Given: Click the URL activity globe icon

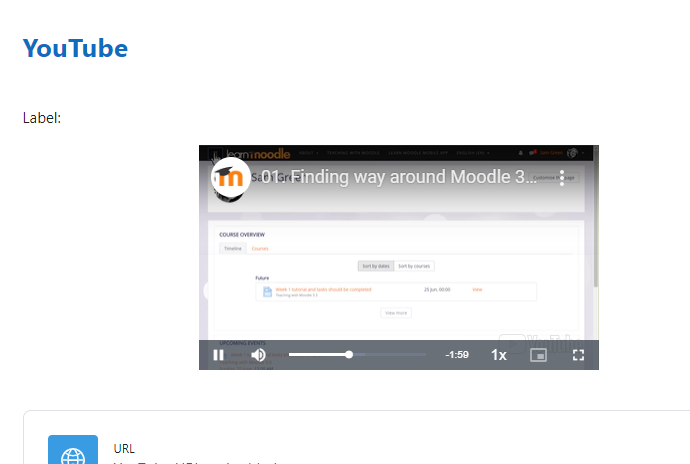Looking at the screenshot, I should 73,450.
